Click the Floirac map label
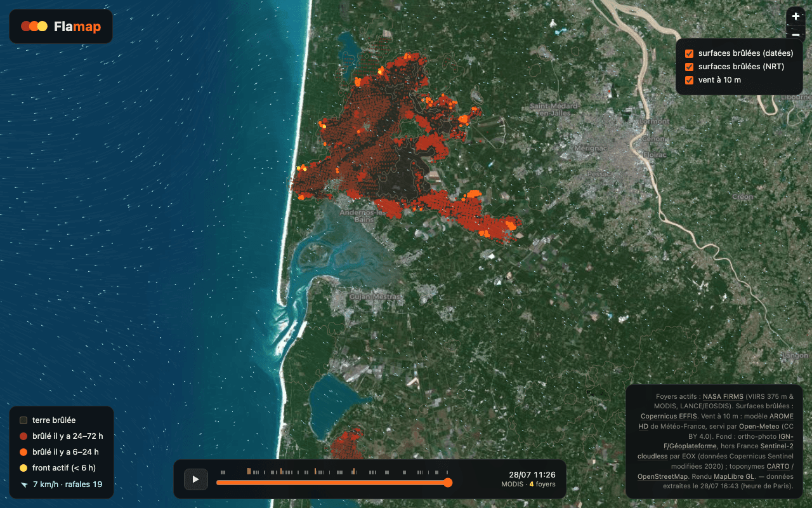Viewport: 812px width, 508px height. (x=653, y=154)
